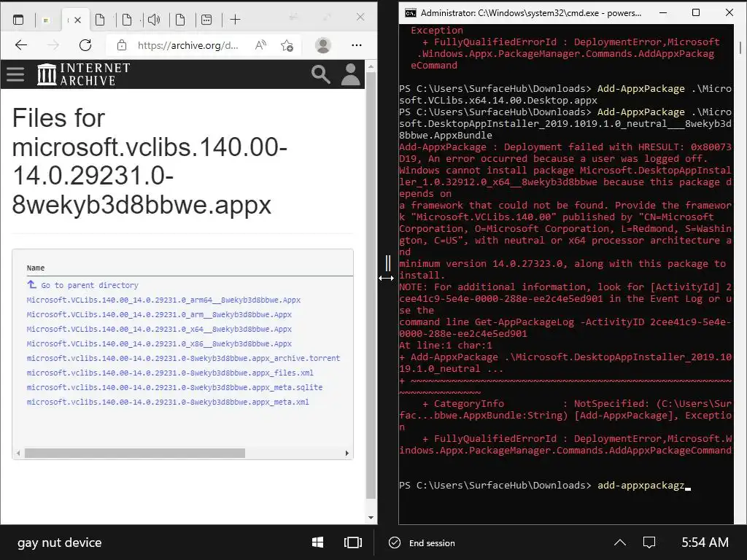This screenshot has width=747, height=560.
Task: Switch to the tab with the window-dots favicon
Action: tap(206, 20)
